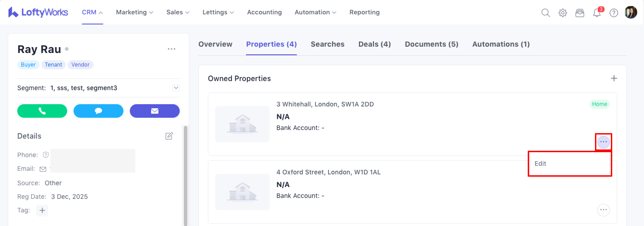Open the notifications bell

(x=597, y=13)
